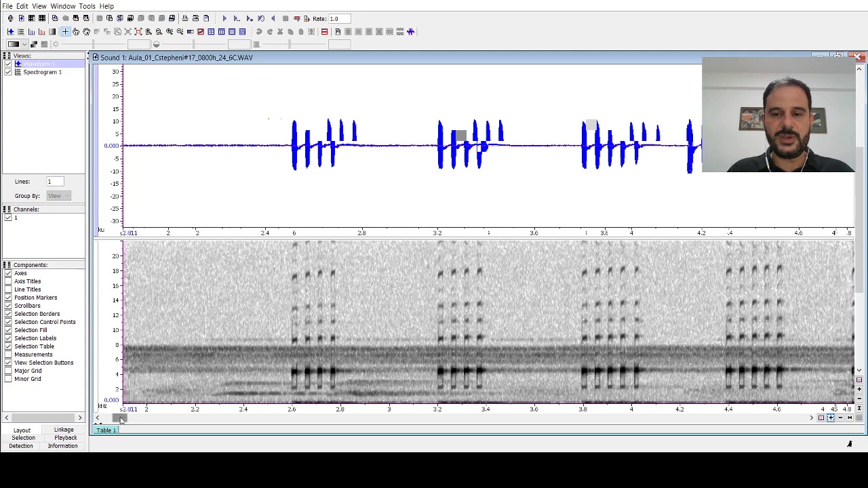Switch to the Detection tab
This screenshot has width=868, height=488.
[21, 446]
